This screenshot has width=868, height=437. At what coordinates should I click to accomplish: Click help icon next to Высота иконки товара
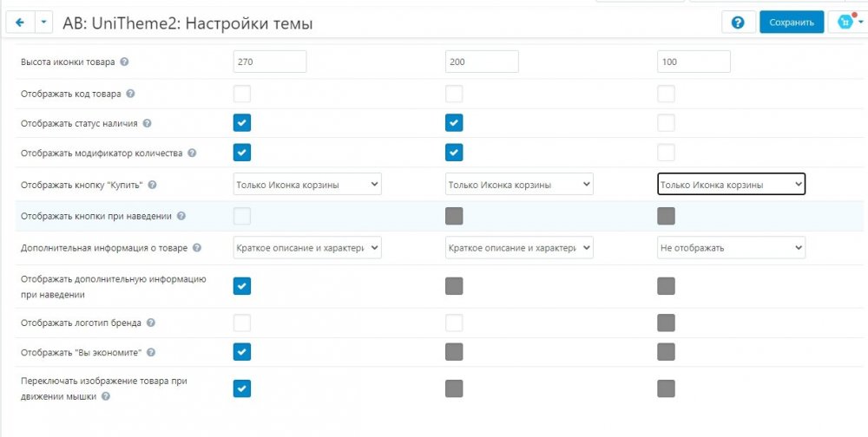(125, 62)
